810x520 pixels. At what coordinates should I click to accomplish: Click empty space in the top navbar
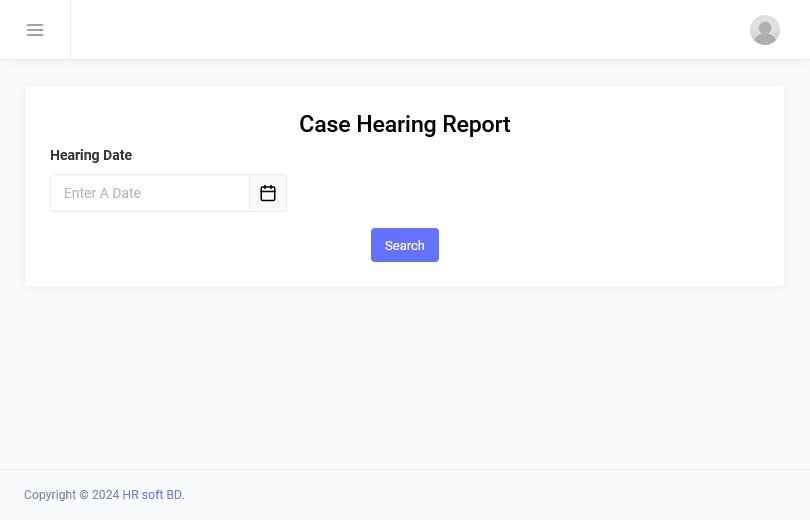[400, 30]
